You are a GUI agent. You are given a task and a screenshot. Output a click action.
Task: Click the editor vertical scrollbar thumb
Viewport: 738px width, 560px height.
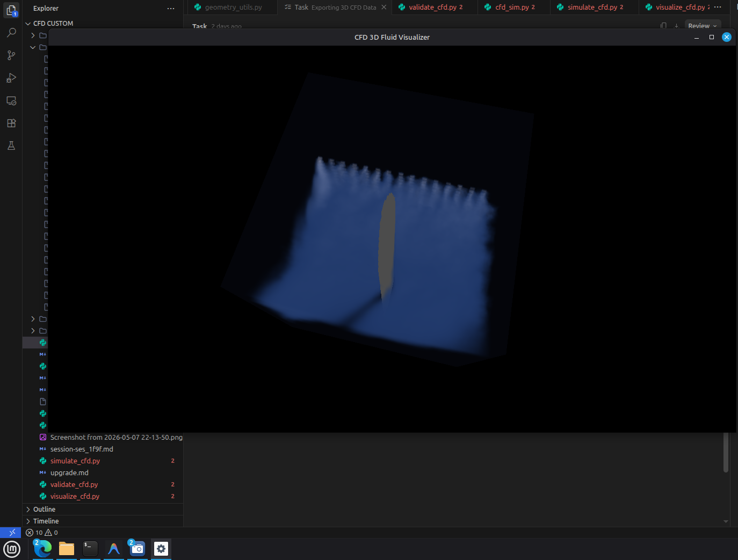(x=726, y=453)
